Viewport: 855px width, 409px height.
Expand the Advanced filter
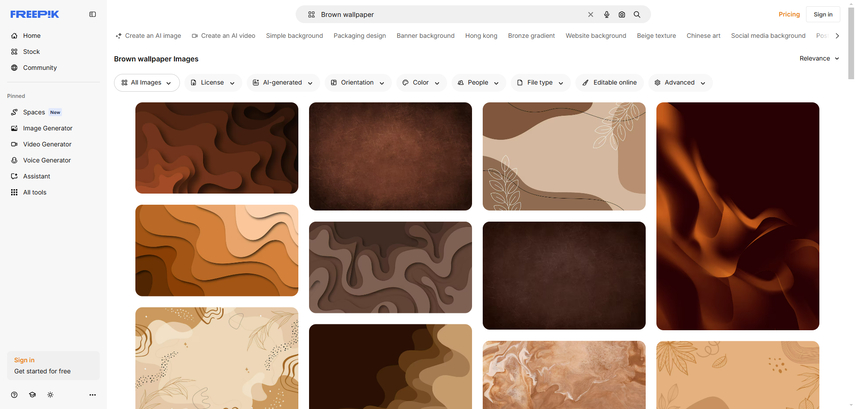(x=681, y=83)
